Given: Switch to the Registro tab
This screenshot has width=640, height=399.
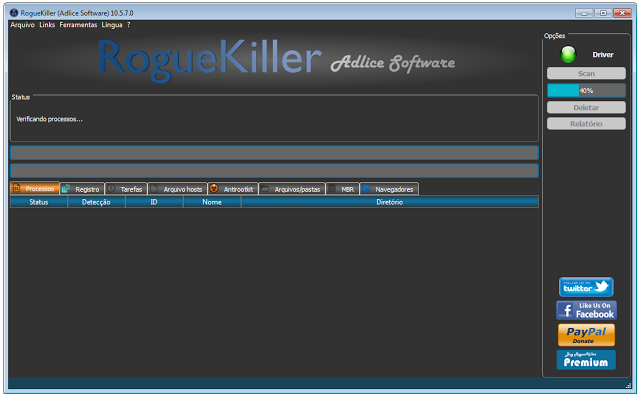Looking at the screenshot, I should point(82,189).
